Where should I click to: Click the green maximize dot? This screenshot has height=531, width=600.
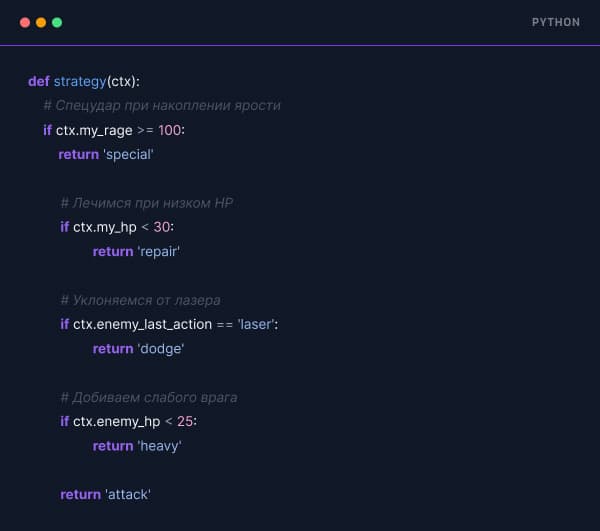(x=57, y=23)
